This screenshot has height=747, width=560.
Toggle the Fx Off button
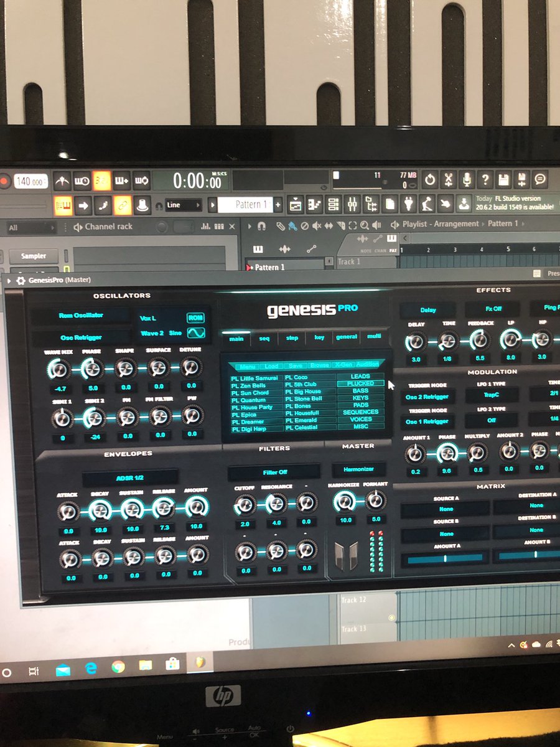tap(493, 309)
